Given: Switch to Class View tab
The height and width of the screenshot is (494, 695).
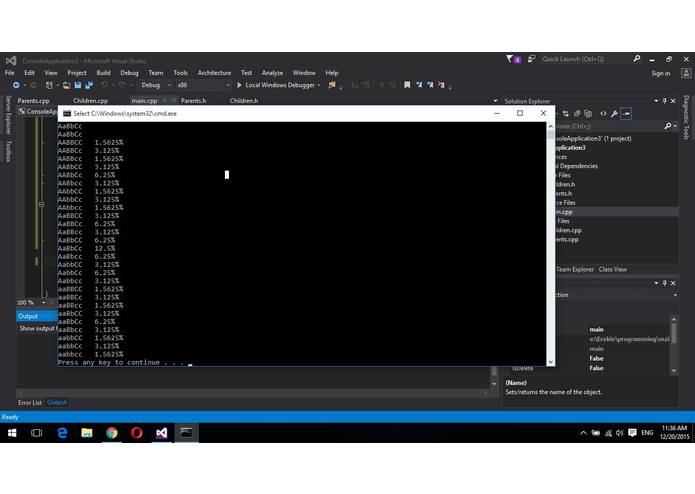Looking at the screenshot, I should pyautogui.click(x=613, y=269).
